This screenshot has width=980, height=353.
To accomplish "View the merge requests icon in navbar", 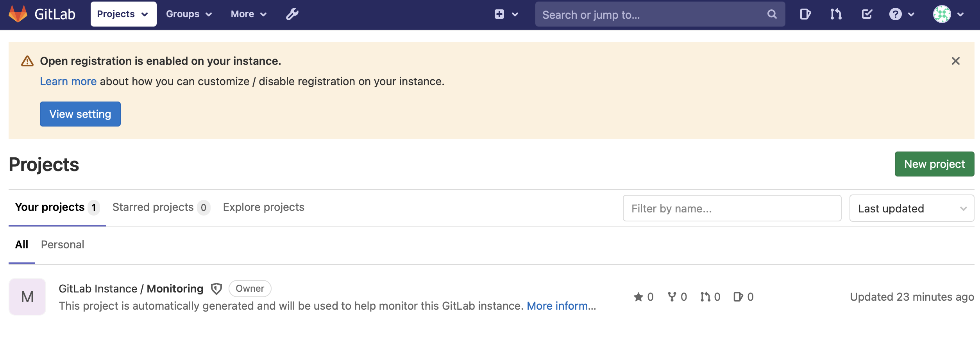I will 836,14.
